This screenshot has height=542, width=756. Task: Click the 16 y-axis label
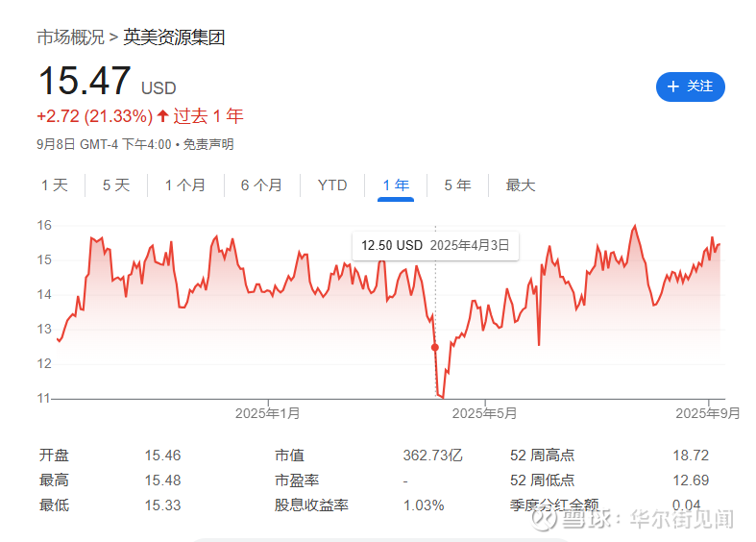click(x=44, y=225)
